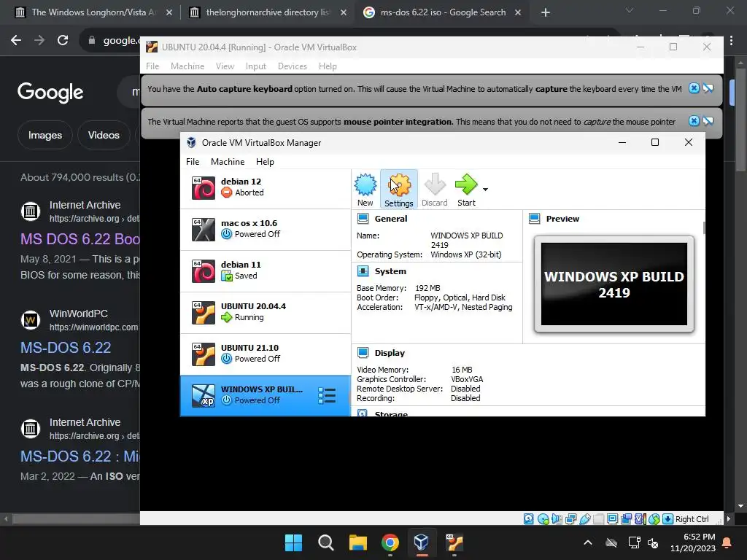Select the debian 12 Aborted VM
Viewport: 747px width, 560px height.
pyautogui.click(x=266, y=187)
